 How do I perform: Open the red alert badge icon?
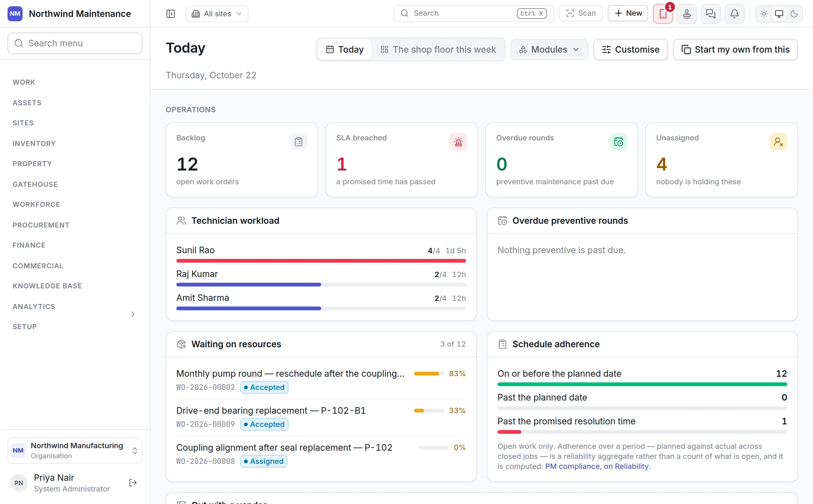(663, 14)
